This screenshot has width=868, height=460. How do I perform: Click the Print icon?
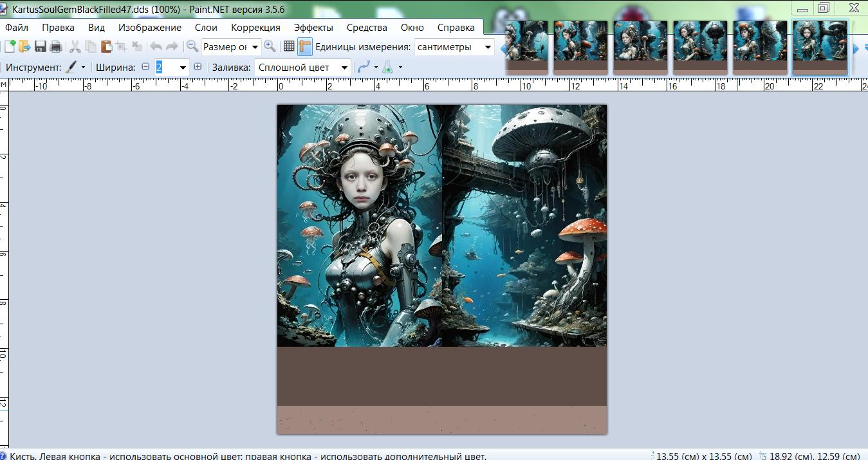pos(56,46)
